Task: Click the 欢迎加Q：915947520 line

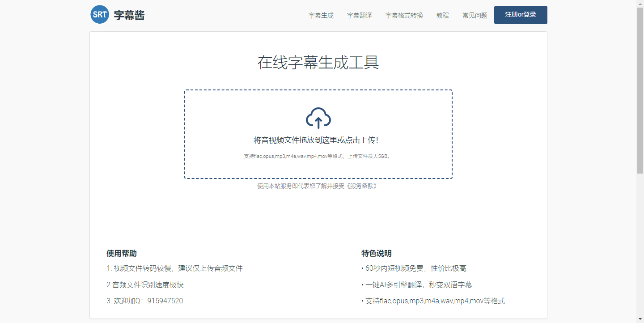Action: point(144,301)
